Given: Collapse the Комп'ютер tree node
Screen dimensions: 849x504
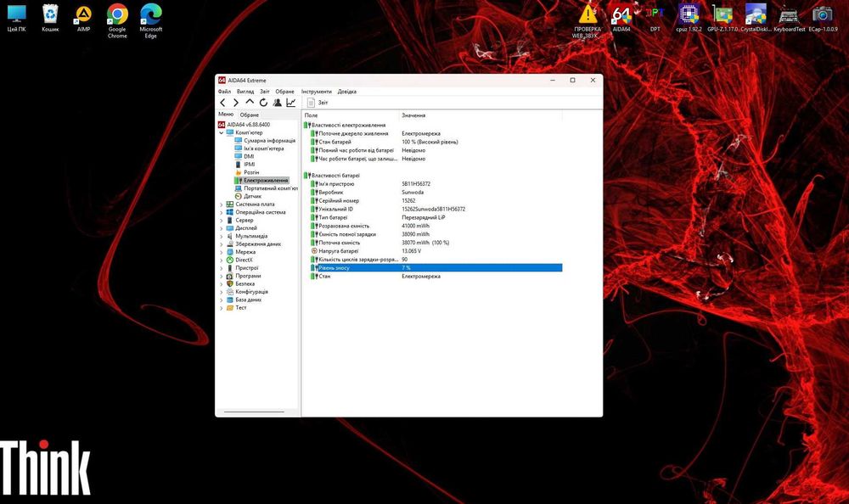Looking at the screenshot, I should point(221,132).
